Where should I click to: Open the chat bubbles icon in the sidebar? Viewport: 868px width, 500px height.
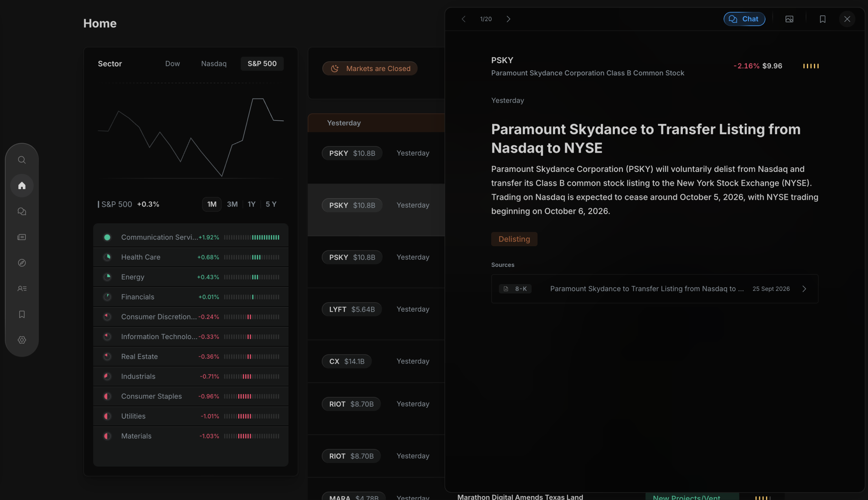point(22,212)
